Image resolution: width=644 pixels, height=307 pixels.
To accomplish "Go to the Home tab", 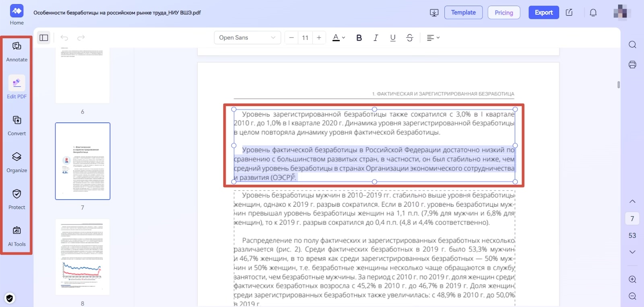I will (17, 15).
